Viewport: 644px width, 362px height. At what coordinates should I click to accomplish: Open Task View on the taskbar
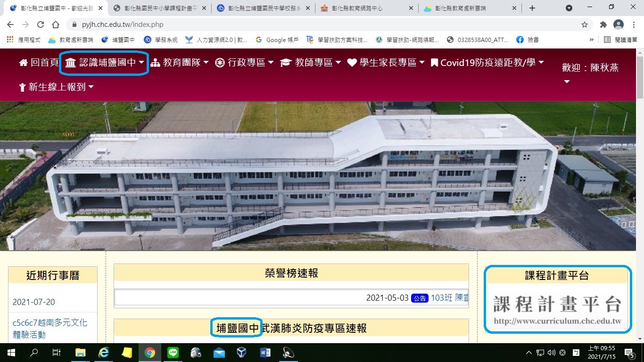pyautogui.click(x=56, y=353)
